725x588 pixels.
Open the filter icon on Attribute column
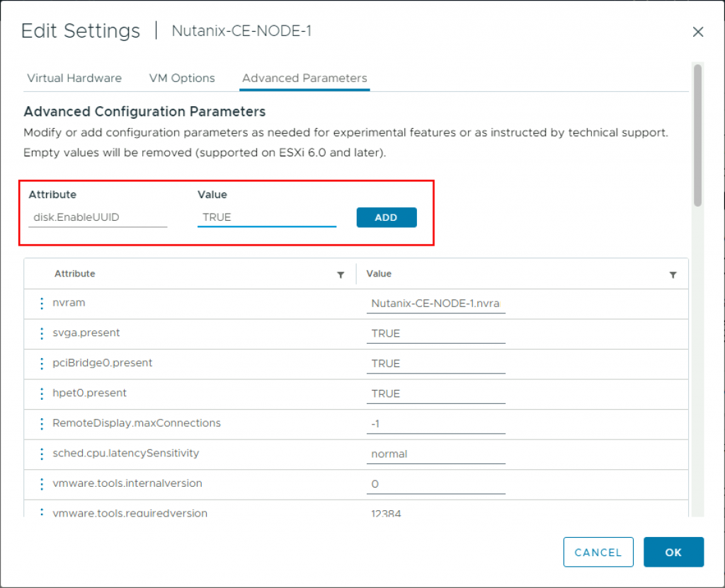click(341, 274)
